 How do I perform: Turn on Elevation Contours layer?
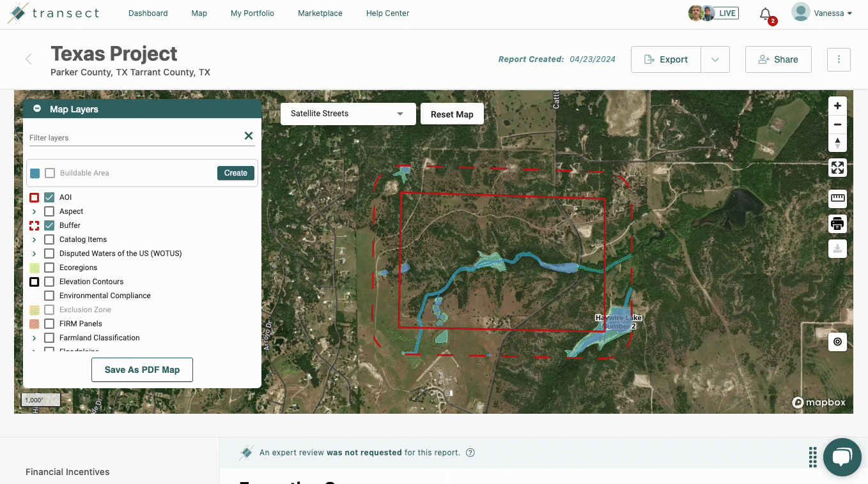[49, 282]
